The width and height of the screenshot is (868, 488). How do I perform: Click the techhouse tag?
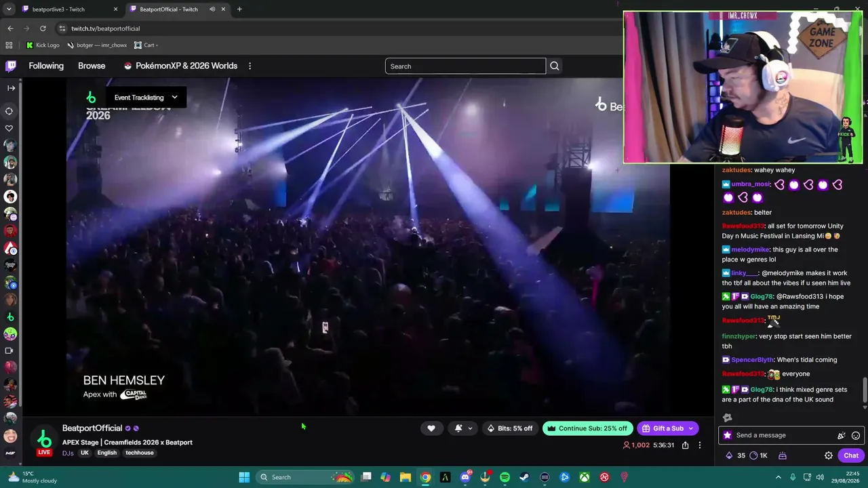tap(139, 453)
